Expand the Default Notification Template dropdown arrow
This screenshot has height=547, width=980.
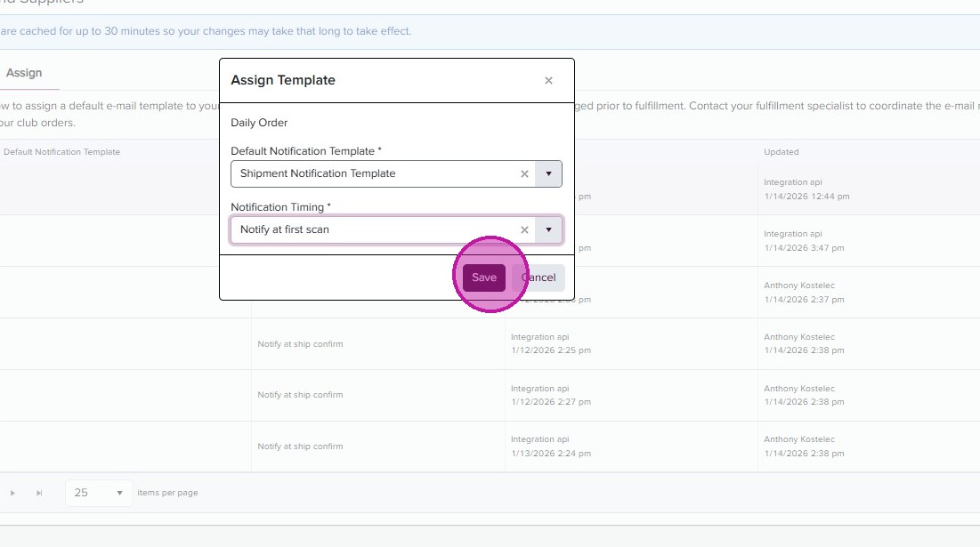click(x=548, y=174)
